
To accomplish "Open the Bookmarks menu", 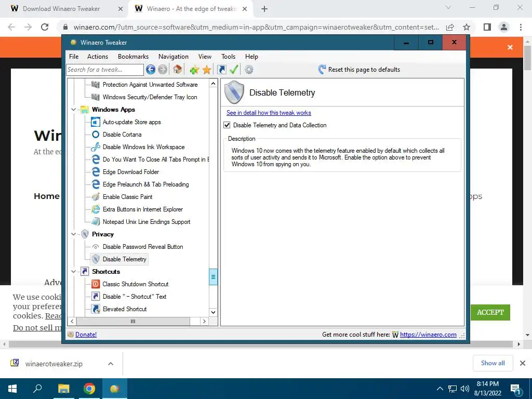I will coord(134,57).
